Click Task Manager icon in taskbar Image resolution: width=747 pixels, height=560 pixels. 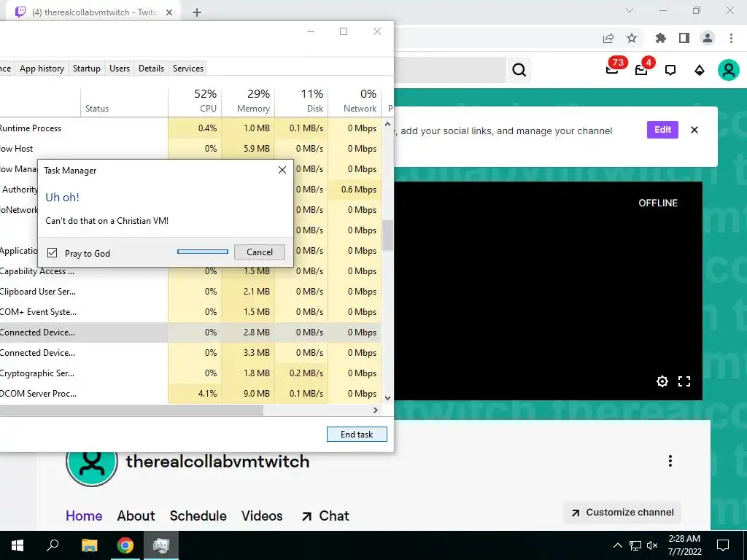coord(161,545)
